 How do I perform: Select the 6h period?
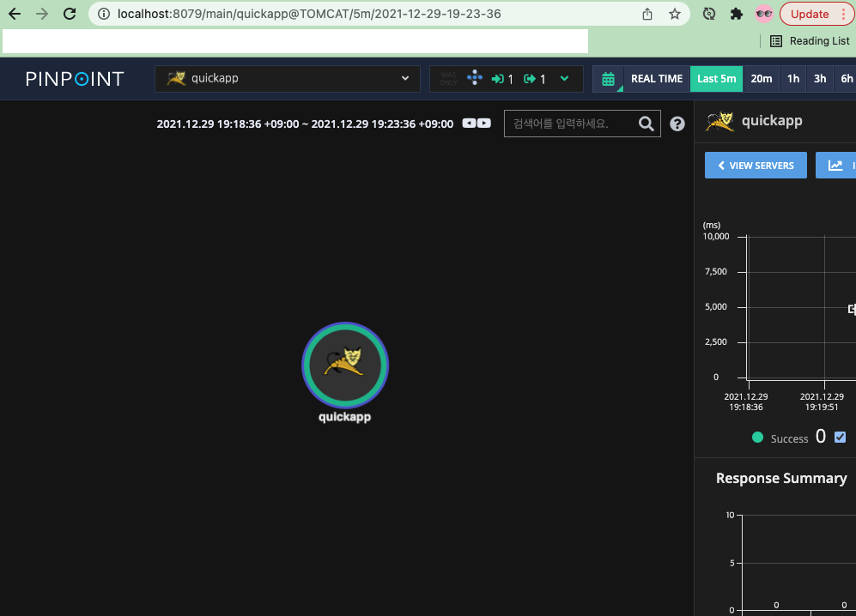[846, 79]
